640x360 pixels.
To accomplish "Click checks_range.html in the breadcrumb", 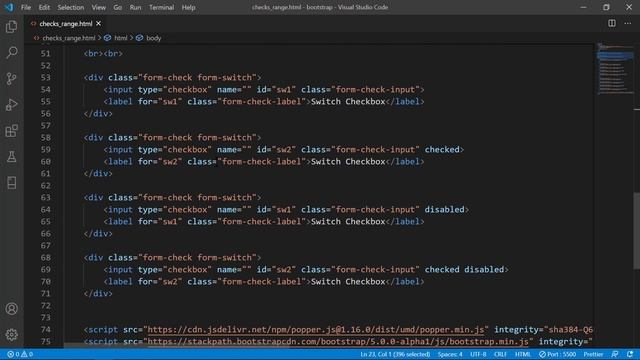I will click(x=69, y=38).
